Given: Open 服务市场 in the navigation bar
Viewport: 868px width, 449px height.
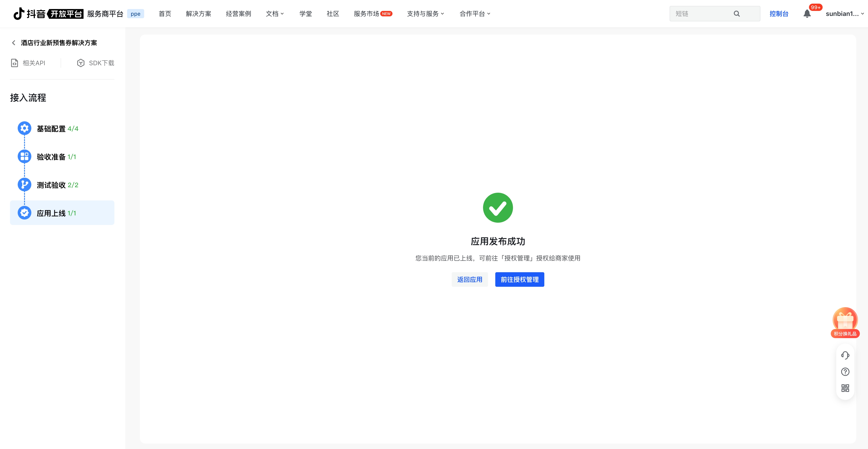Looking at the screenshot, I should coord(366,14).
